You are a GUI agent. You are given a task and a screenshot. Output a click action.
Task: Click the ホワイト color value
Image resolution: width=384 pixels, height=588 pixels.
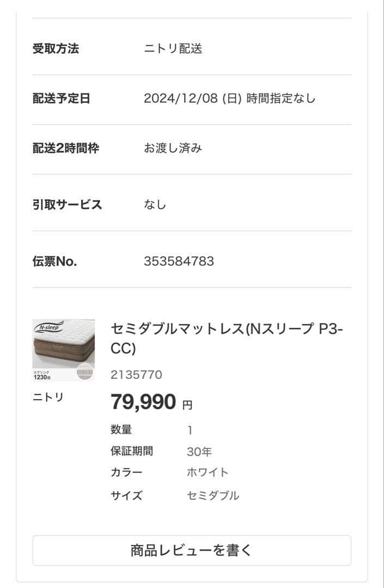(208, 473)
